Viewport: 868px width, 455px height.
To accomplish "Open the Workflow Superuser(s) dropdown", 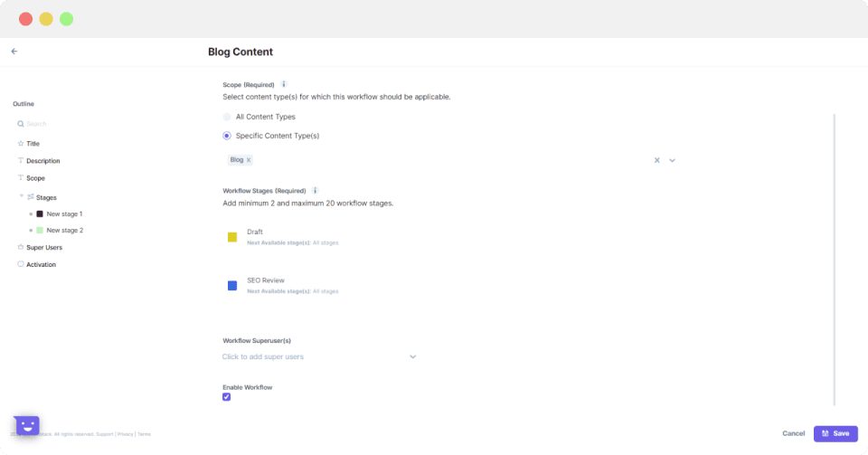I will coord(412,356).
